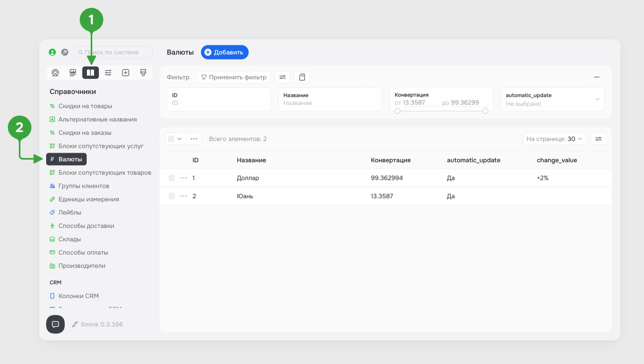This screenshot has width=644, height=364.
Task: Collapse the filter panel with minus icon
Action: (x=597, y=77)
